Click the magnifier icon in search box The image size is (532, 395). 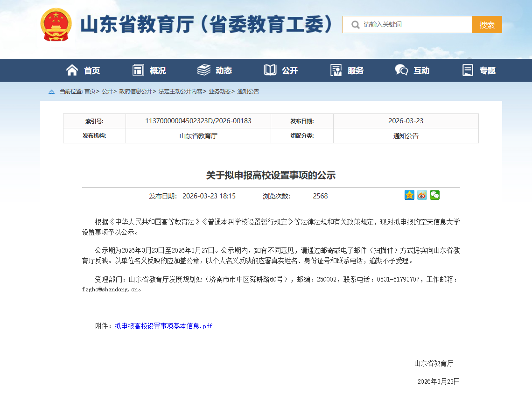(x=355, y=25)
